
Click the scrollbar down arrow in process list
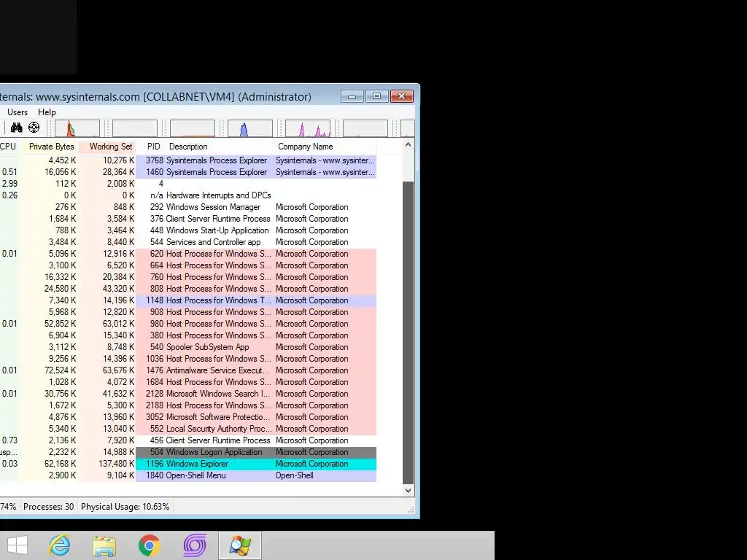(x=409, y=490)
